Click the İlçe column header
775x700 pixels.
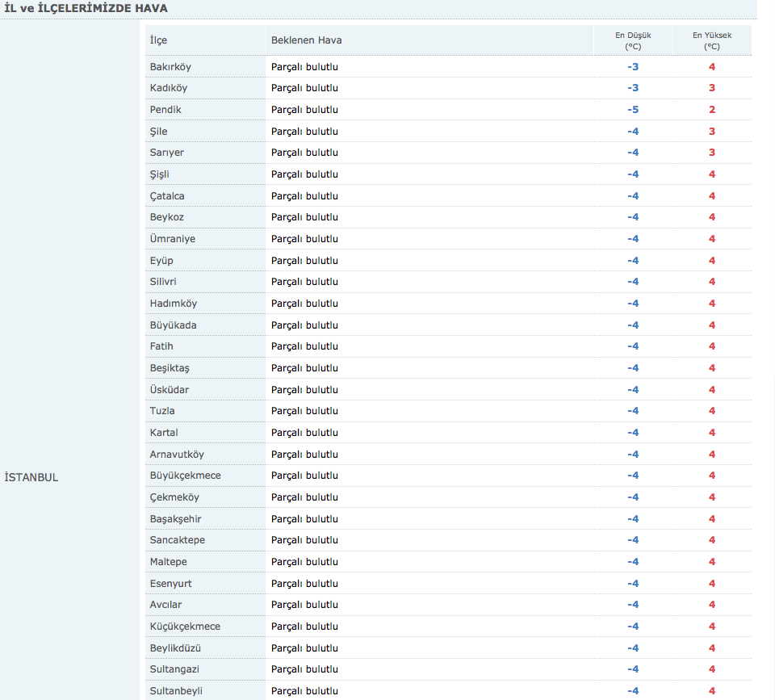coord(158,39)
